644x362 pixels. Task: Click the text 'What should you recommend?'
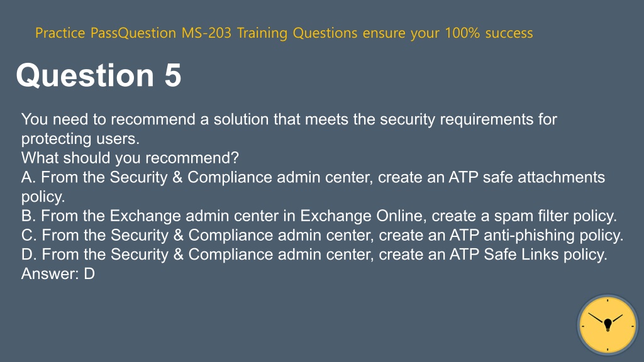tap(130, 158)
